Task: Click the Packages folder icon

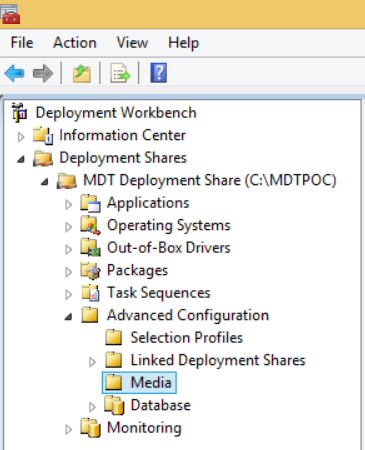Action: (90, 270)
